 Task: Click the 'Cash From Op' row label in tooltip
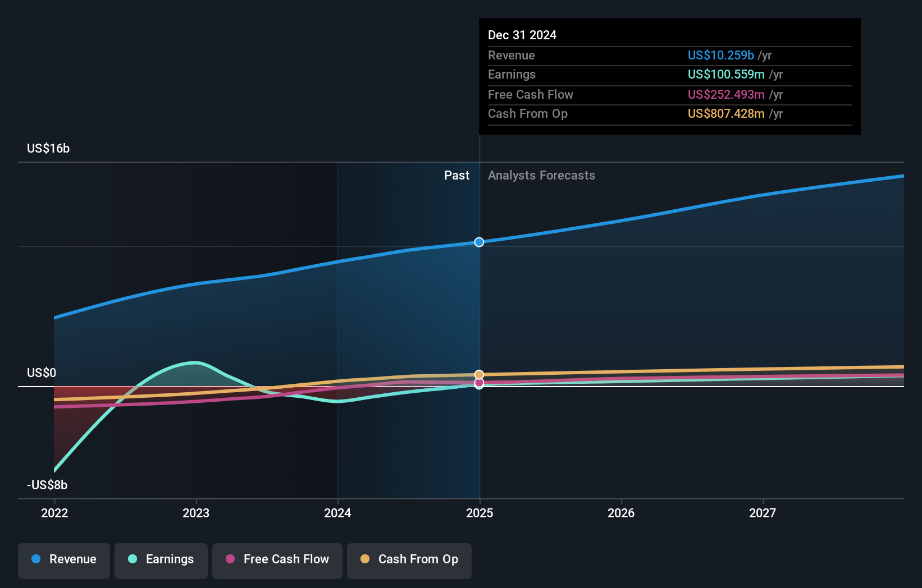tap(528, 113)
